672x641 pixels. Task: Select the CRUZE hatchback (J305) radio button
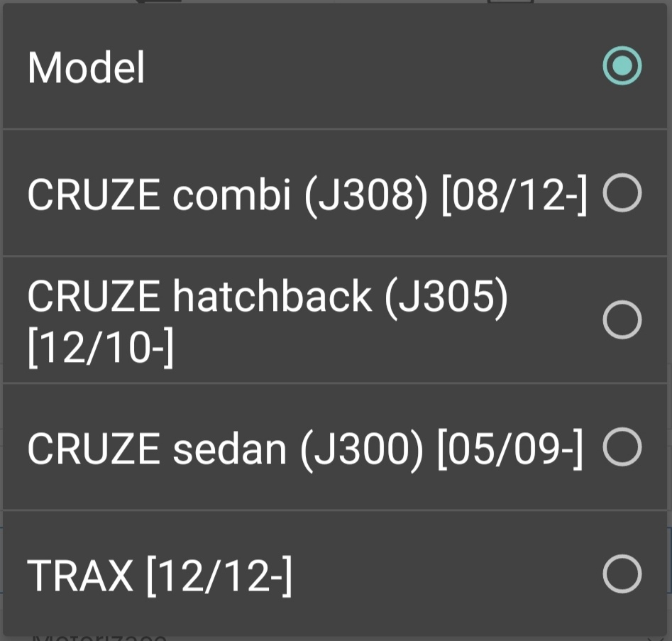[622, 319]
